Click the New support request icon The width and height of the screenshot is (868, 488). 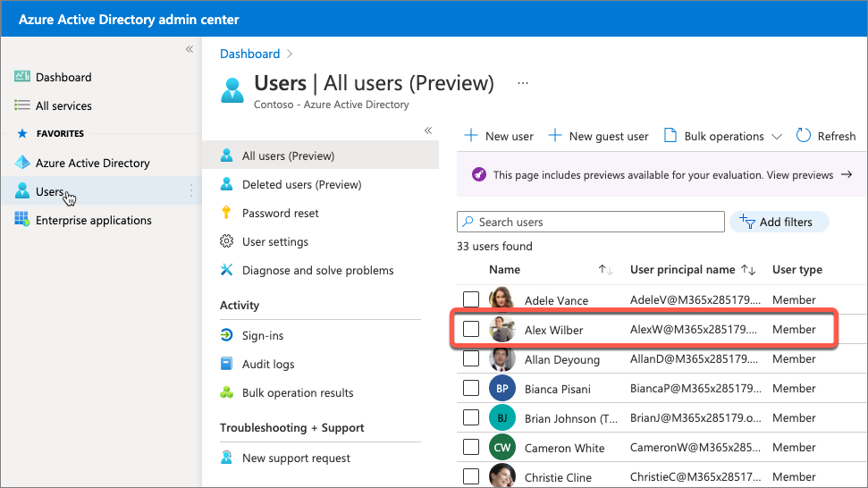[x=226, y=458]
